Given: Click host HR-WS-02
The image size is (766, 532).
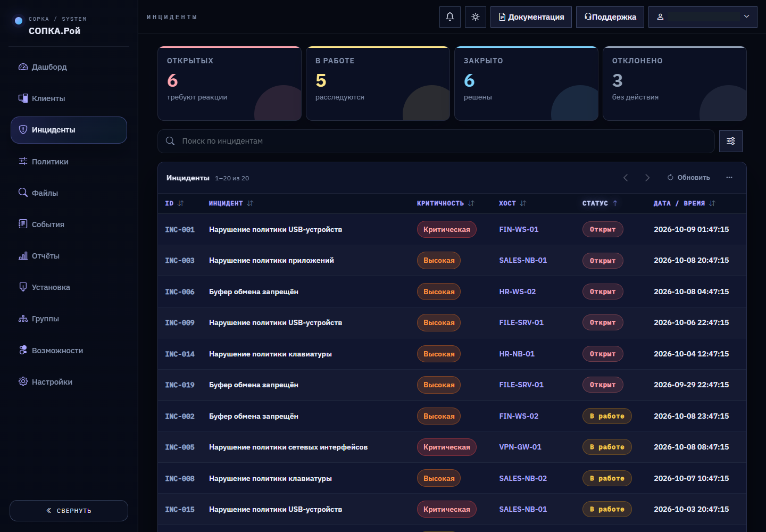Looking at the screenshot, I should click(518, 292).
